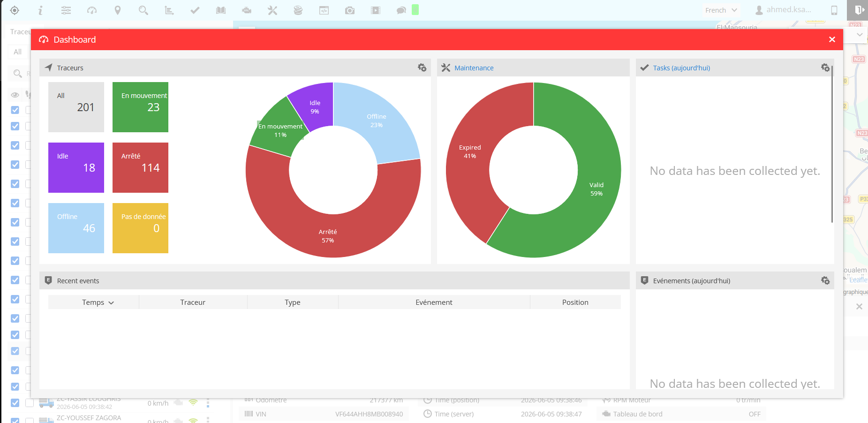Click the purple Idle 18 tile
Image resolution: width=868 pixels, height=423 pixels.
click(x=76, y=167)
